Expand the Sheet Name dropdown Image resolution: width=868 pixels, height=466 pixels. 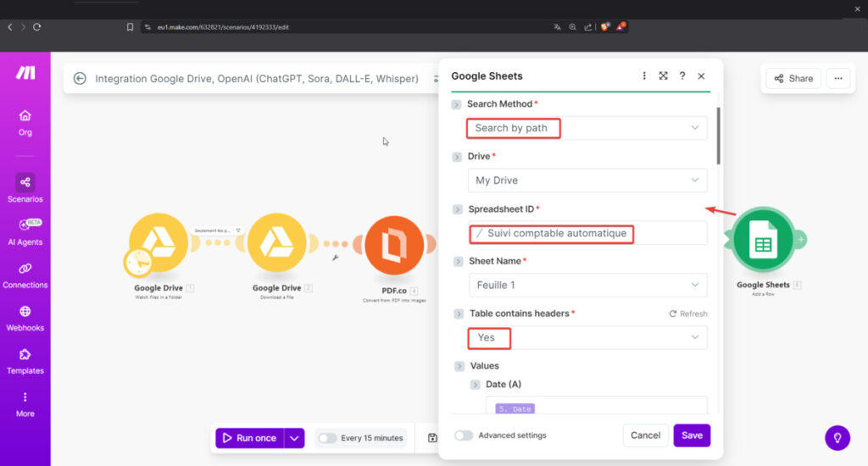(587, 286)
